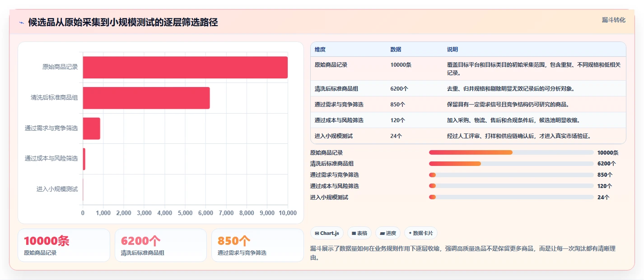644x280 pixels.
Task: Click the 通过需求与竞争筛选 progress bar
Action: 511,175
